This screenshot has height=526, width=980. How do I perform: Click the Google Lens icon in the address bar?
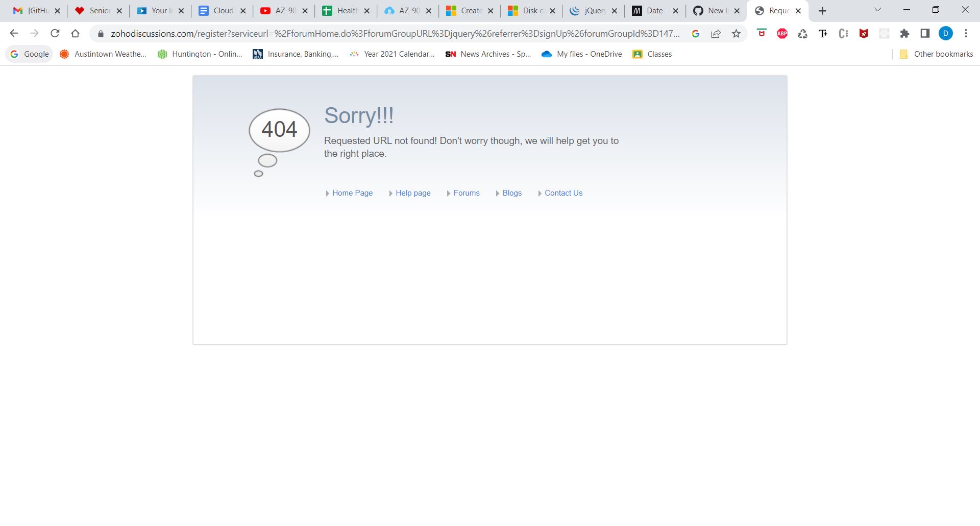click(x=696, y=33)
